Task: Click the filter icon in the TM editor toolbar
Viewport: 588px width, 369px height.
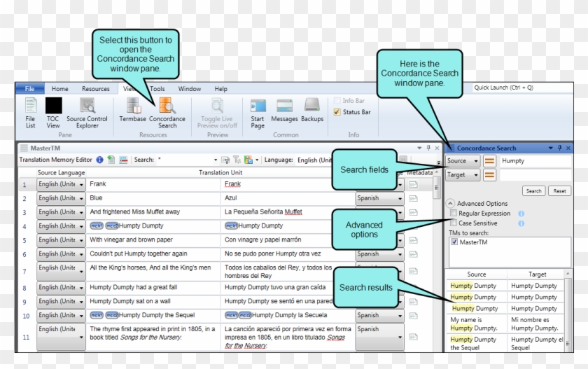Action: coord(237,160)
